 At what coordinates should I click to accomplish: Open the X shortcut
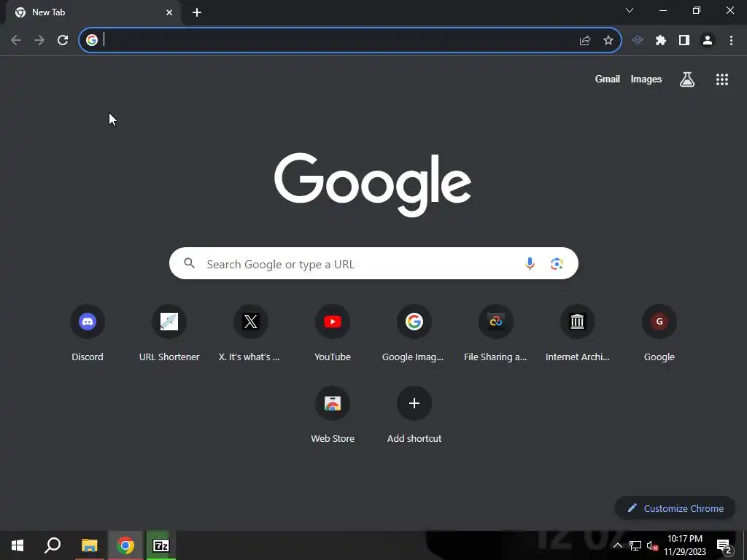pyautogui.click(x=251, y=332)
